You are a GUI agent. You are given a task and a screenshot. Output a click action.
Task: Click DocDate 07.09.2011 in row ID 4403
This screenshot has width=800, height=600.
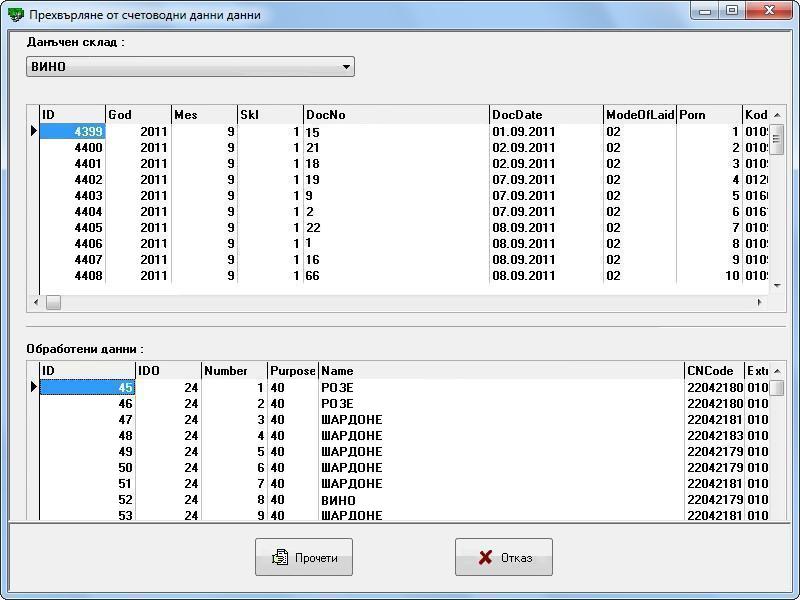pyautogui.click(x=546, y=196)
